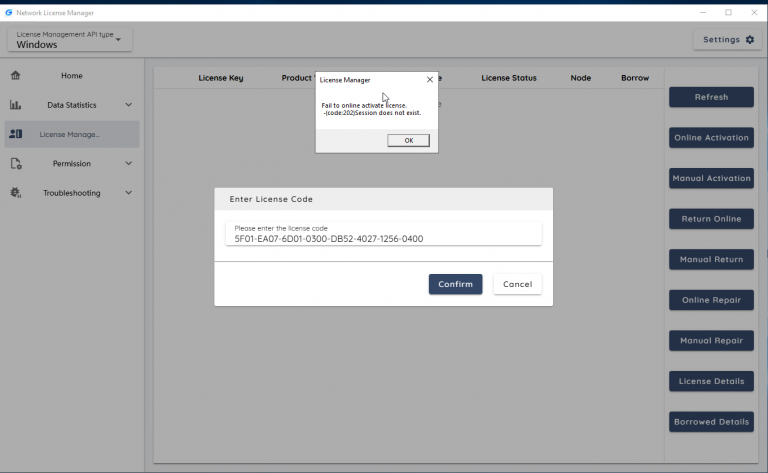Maximize the Network License Manager window
Viewport: 768px width, 473px height.
tap(728, 13)
